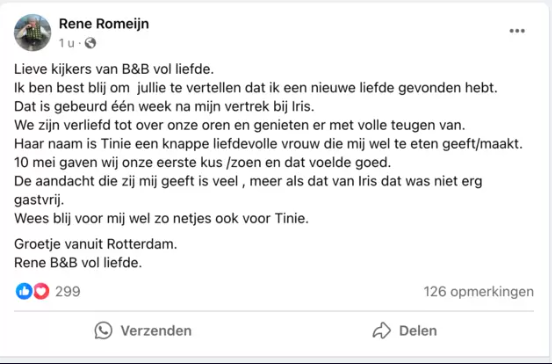This screenshot has height=364, width=552.
Task: Click the red heart reaction icon
Action: coord(41,291)
